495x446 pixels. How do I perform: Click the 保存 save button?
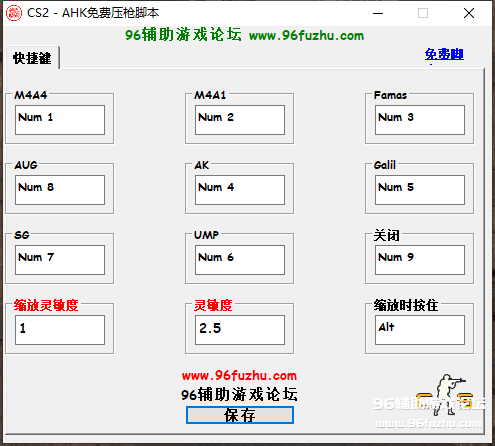click(240, 415)
